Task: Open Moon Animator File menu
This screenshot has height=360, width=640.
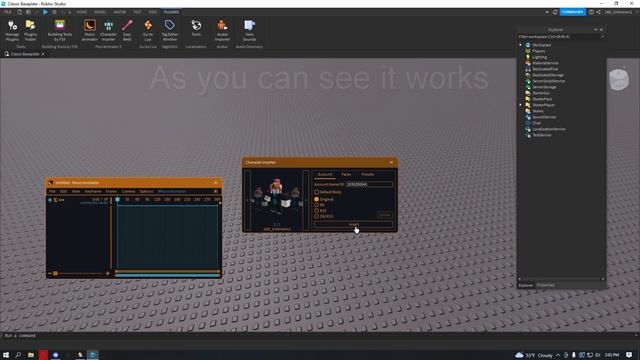Action: point(52,191)
